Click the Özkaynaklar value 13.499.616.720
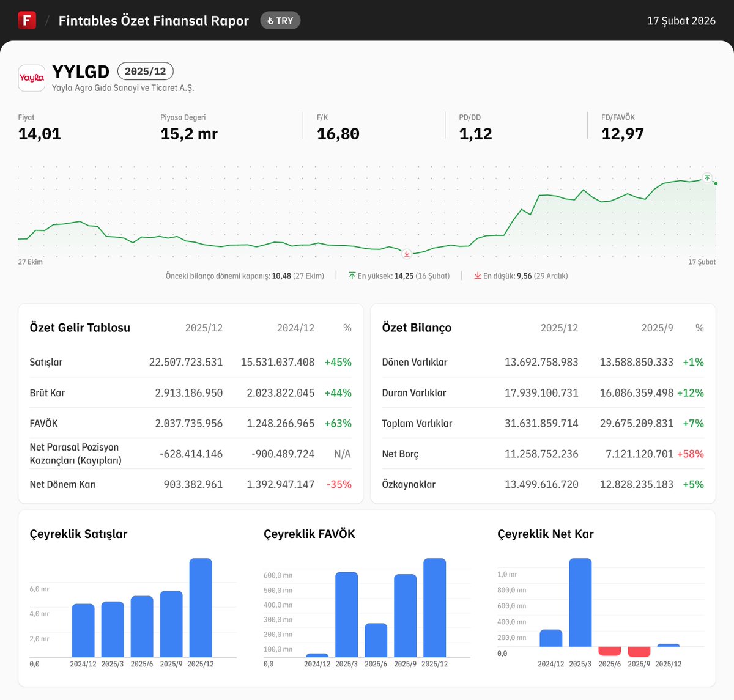 click(541, 484)
